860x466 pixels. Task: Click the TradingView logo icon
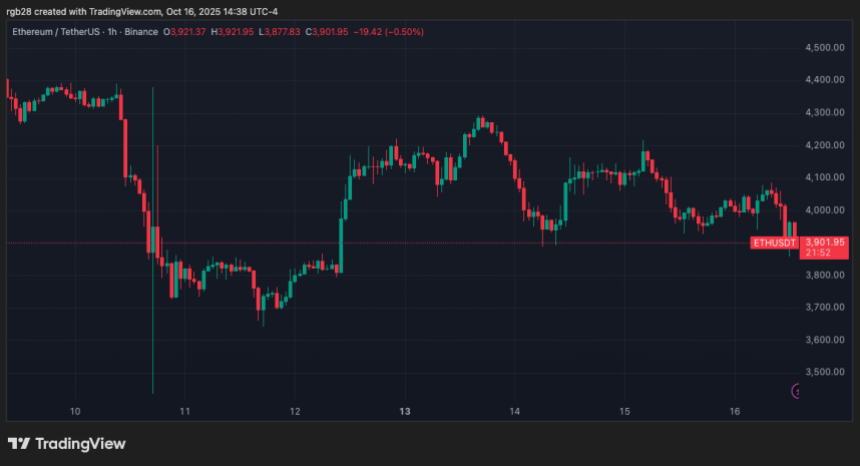(x=19, y=444)
